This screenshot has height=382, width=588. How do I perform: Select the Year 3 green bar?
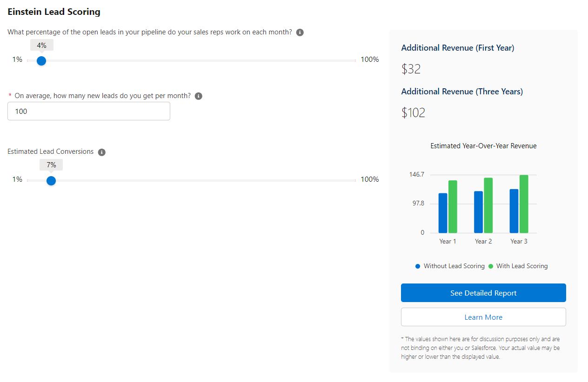click(524, 204)
